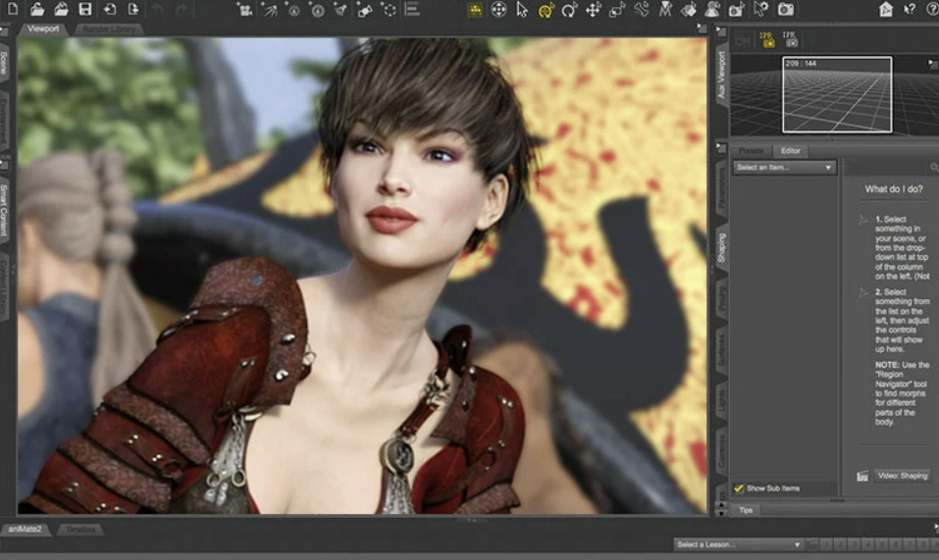
Task: Uncheck the Show Sub Items checkbox
Action: tap(739, 487)
